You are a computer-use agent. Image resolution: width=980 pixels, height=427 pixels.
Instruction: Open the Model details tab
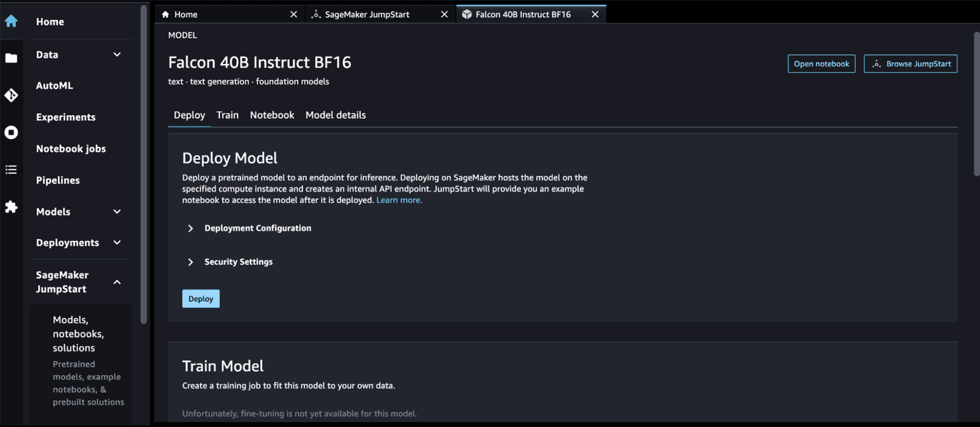(x=336, y=114)
